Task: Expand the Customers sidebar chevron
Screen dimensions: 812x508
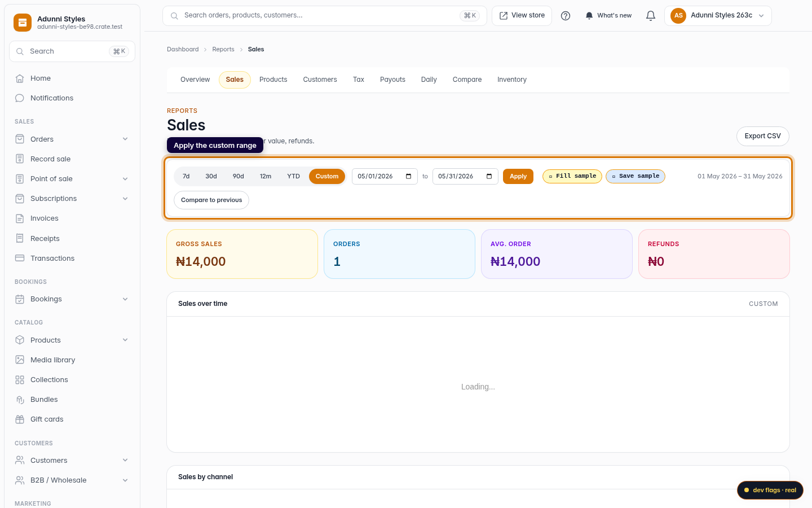Action: tap(125, 460)
